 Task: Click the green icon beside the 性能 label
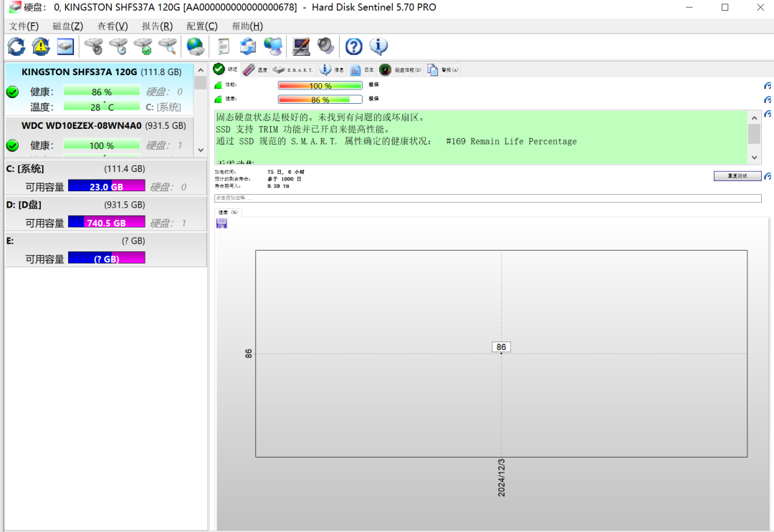(218, 85)
